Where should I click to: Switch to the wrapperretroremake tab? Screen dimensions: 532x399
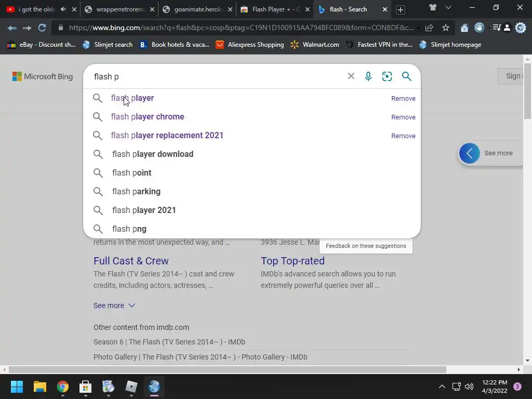[x=119, y=9]
